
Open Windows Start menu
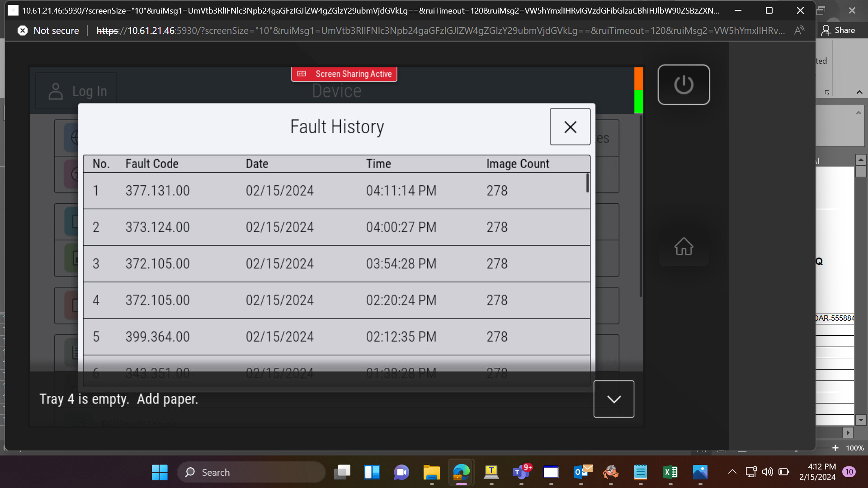[x=160, y=472]
